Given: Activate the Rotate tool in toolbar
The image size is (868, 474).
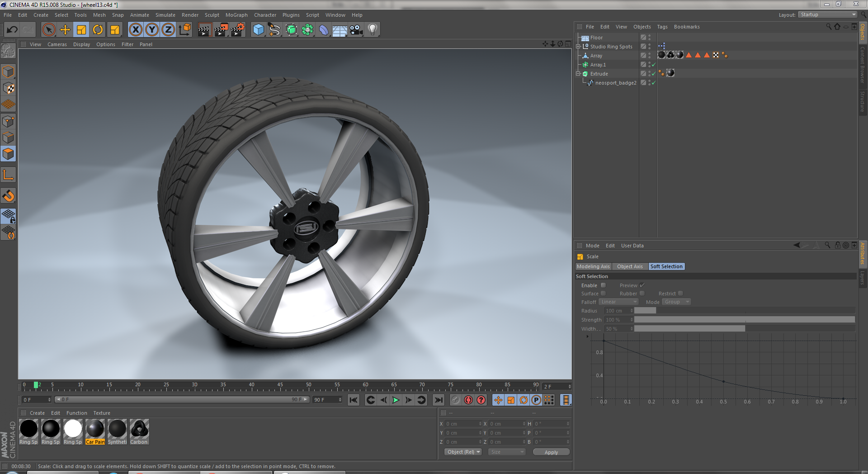Looking at the screenshot, I should pos(98,30).
